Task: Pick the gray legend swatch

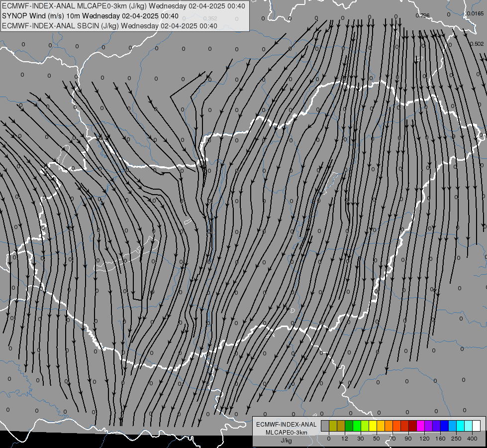Action: 325,426
